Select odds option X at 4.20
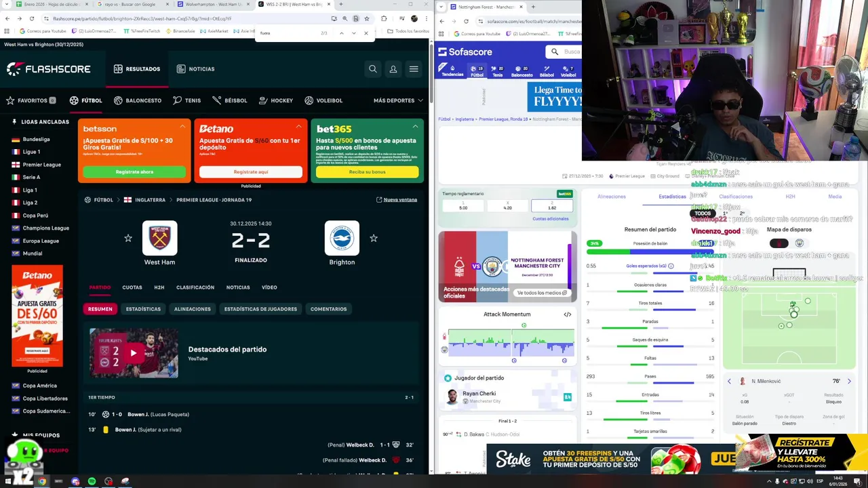The width and height of the screenshot is (868, 488). point(507,205)
